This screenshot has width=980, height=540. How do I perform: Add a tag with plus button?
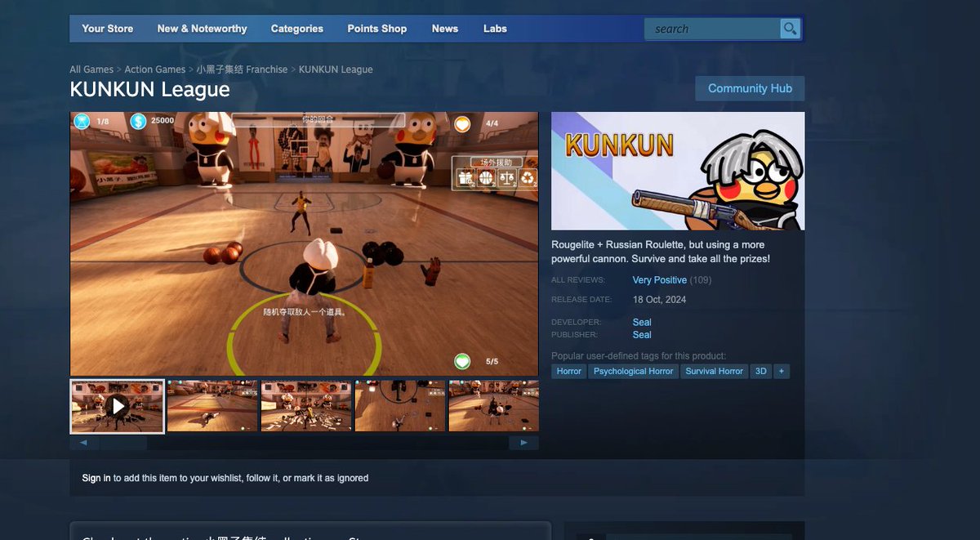(x=782, y=371)
